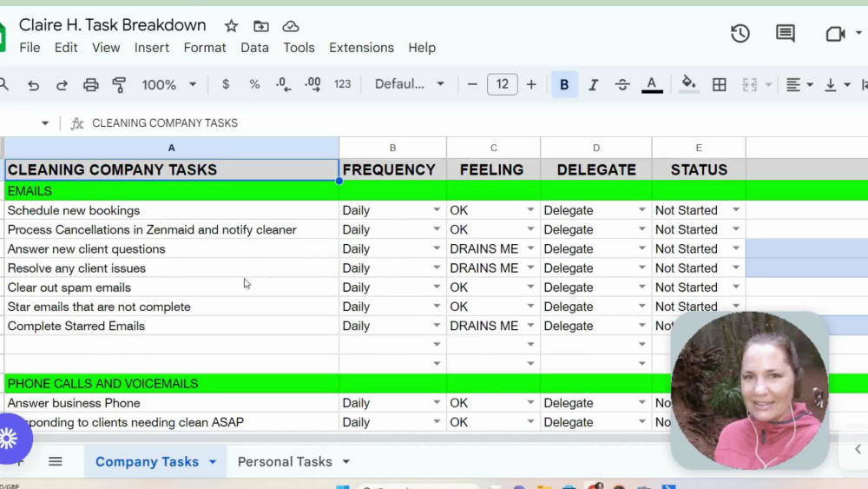Click the formula bar text
This screenshot has width=868, height=489.
click(x=165, y=123)
